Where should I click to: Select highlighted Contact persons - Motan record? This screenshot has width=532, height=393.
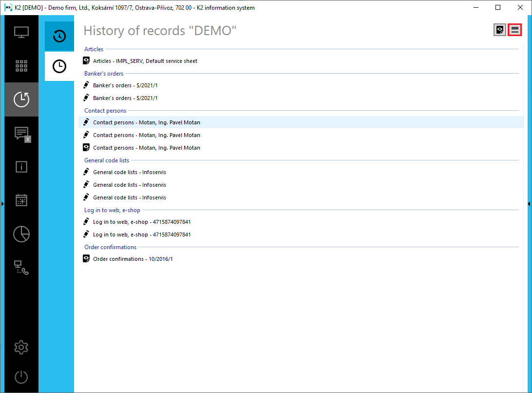(301, 122)
